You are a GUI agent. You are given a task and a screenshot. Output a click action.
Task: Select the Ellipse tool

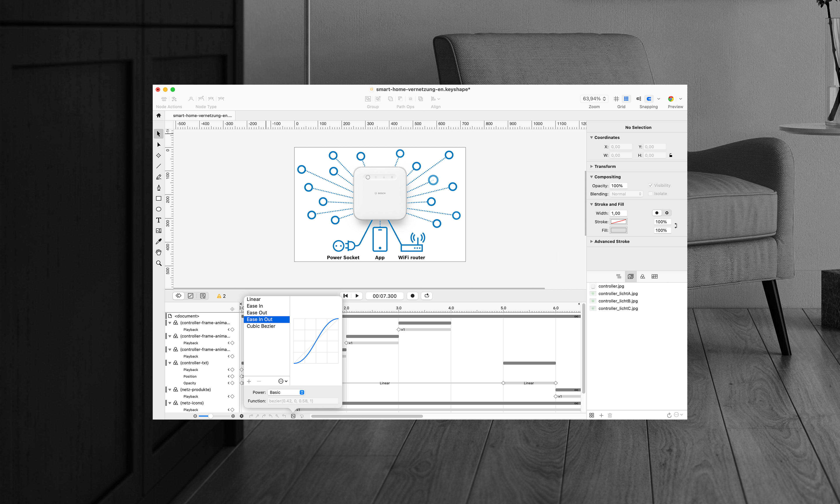click(x=159, y=209)
